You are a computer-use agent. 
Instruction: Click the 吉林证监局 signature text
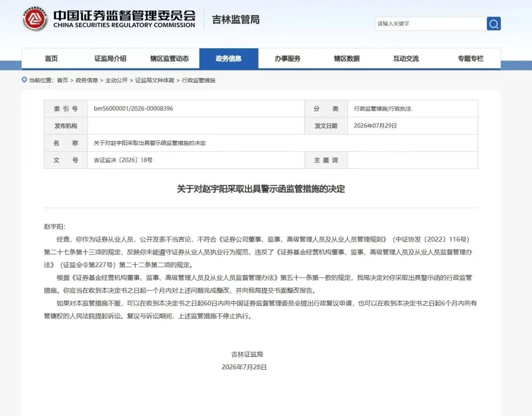247,354
